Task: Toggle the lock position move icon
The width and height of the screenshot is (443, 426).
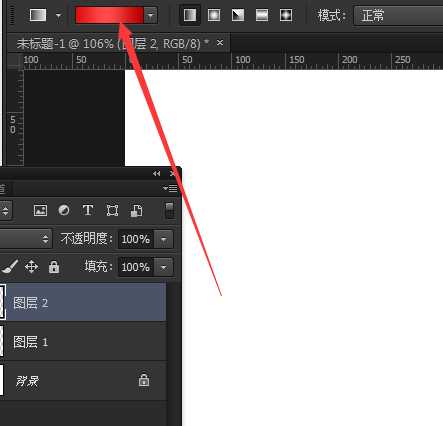Action: (31, 267)
